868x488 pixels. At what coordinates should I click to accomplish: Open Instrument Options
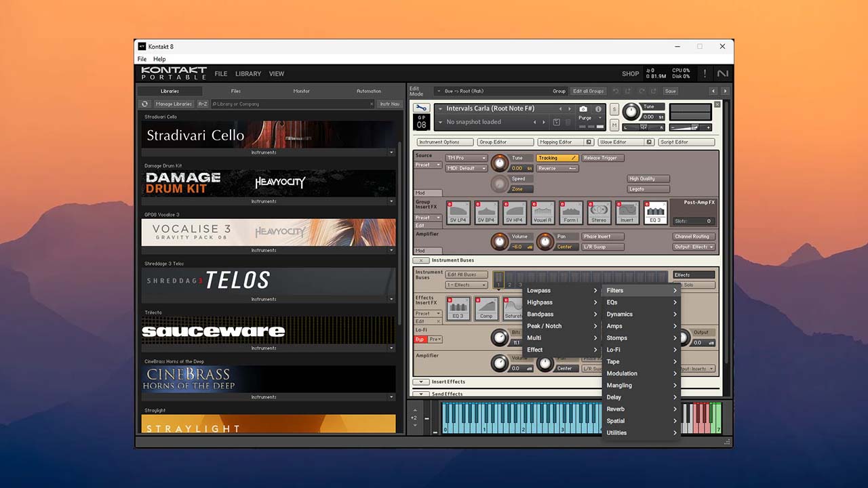coord(446,142)
